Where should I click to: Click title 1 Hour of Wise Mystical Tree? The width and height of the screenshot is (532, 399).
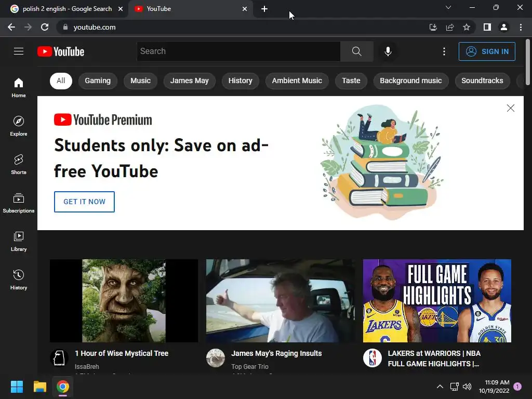click(x=122, y=353)
